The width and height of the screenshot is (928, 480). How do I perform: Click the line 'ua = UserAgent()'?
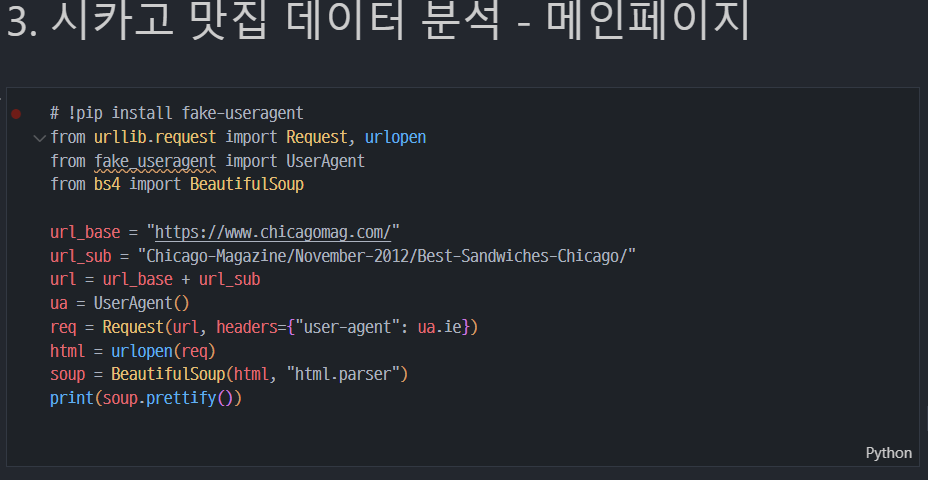120,304
